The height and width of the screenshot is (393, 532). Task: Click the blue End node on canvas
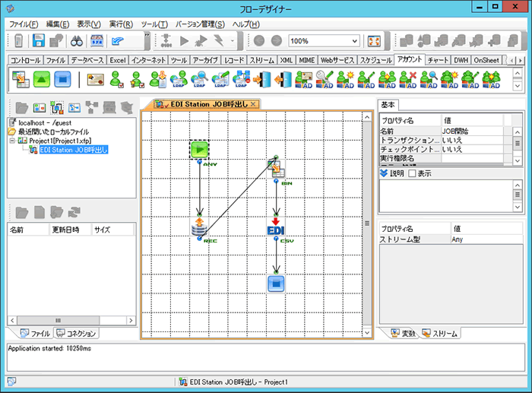click(x=276, y=284)
